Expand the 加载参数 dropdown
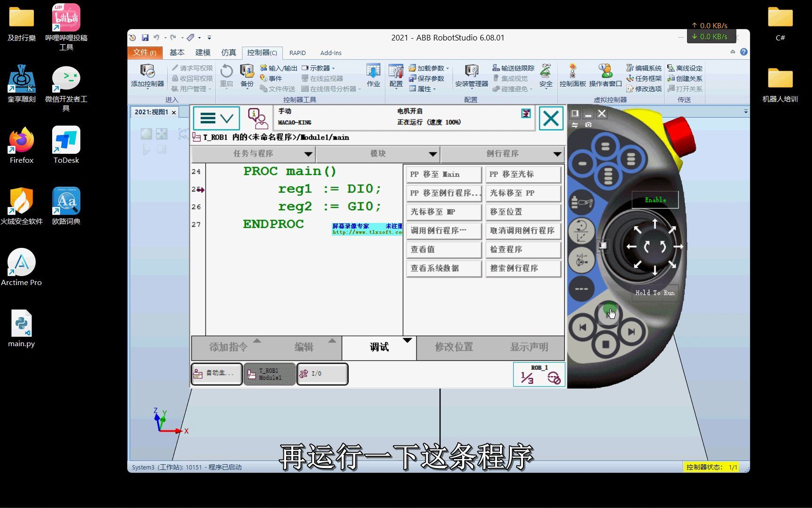The width and height of the screenshot is (812, 508). [x=429, y=68]
